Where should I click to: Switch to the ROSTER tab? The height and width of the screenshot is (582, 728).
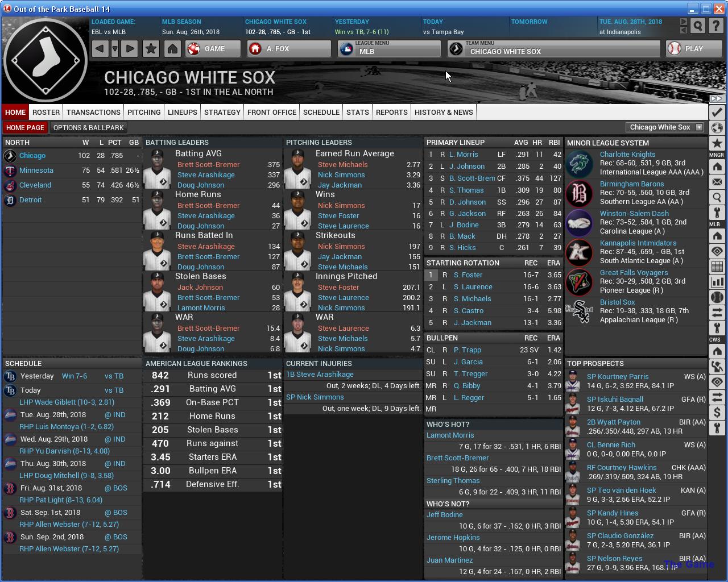46,113
